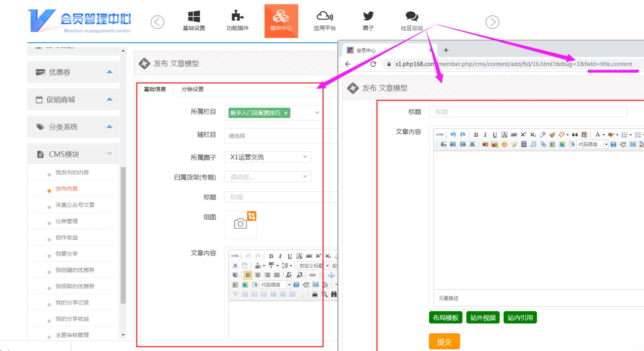Image resolution: width=644 pixels, height=351 pixels.
Task: Click the print icon in left editor
Action: click(x=315, y=294)
